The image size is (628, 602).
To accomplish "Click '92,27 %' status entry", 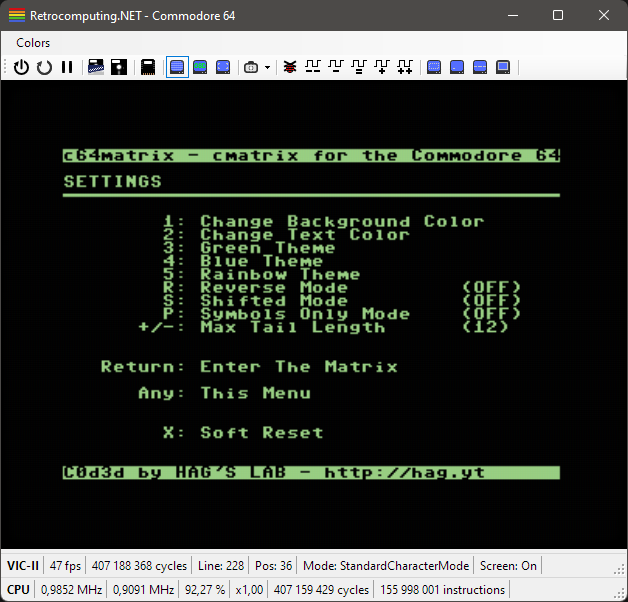I will 205,590.
